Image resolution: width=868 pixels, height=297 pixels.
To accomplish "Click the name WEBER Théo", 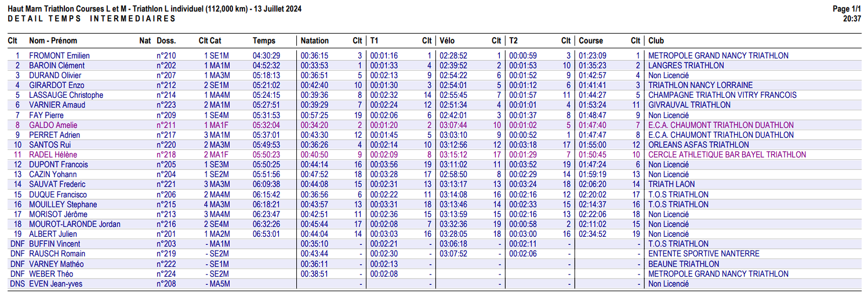I will (51, 274).
